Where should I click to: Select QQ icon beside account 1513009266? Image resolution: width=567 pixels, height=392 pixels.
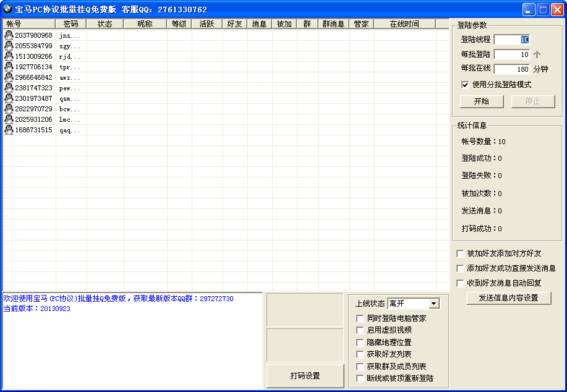(x=9, y=56)
